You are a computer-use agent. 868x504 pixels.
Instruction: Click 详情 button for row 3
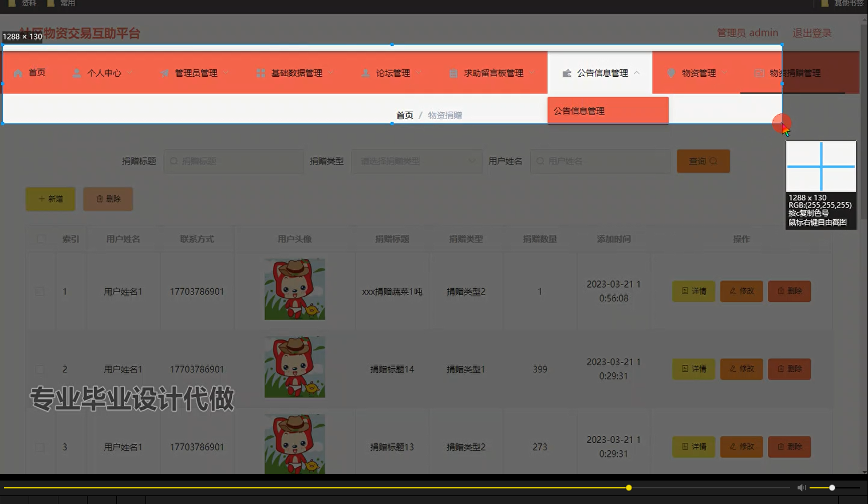[693, 447]
